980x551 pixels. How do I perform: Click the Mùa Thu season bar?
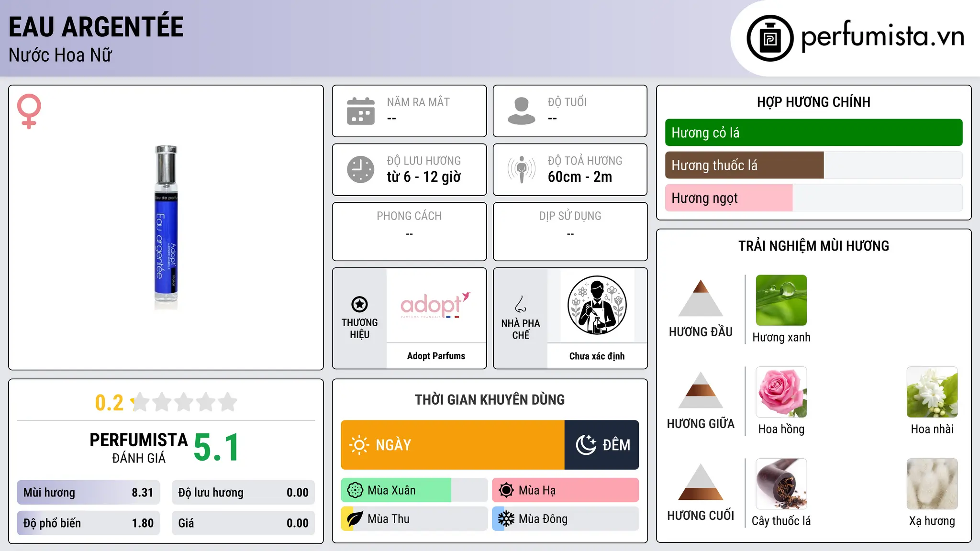click(414, 519)
